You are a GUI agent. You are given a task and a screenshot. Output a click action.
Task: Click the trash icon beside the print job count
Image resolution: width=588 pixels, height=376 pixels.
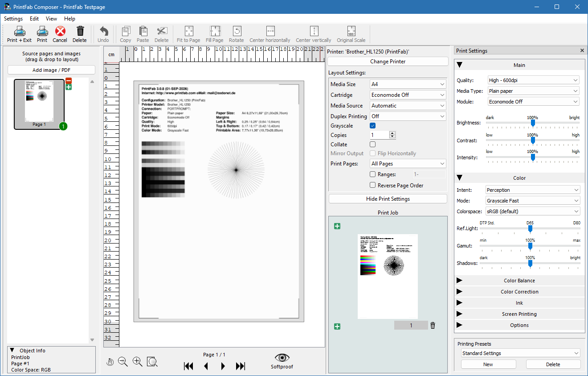click(433, 326)
